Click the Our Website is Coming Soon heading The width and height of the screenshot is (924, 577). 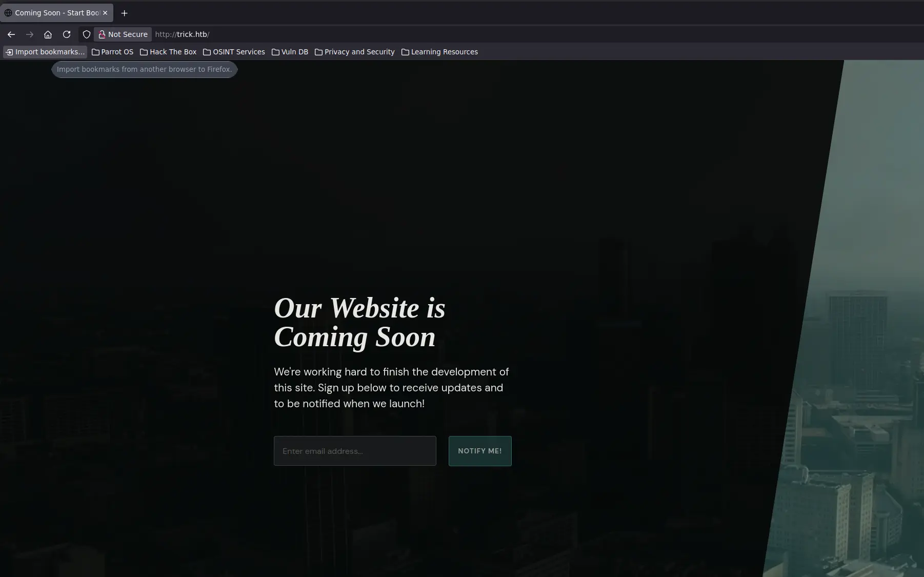pos(359,323)
